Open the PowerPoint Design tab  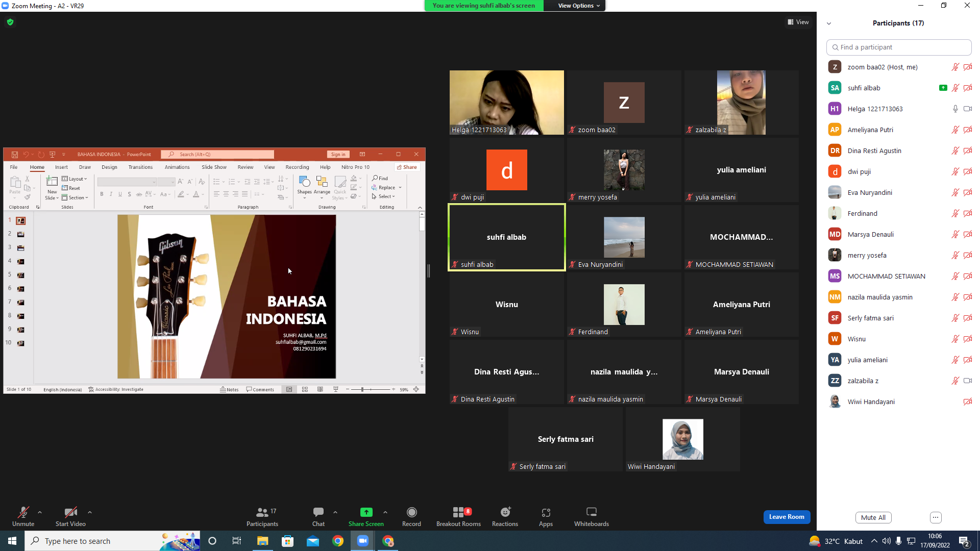tap(109, 167)
